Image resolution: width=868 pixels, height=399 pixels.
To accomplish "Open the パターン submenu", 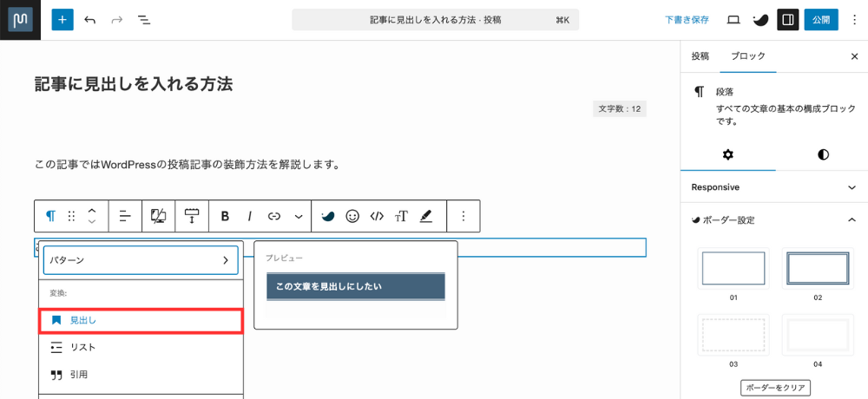I will point(141,259).
